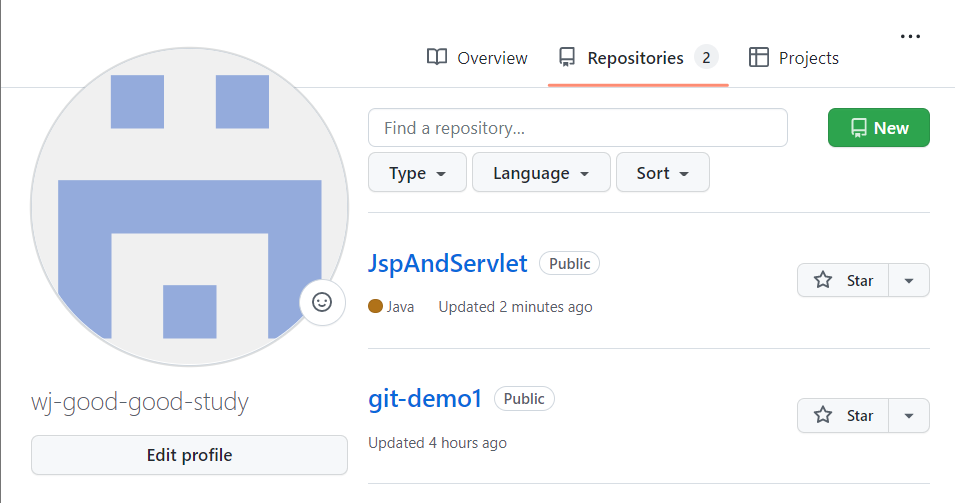Image resolution: width=955 pixels, height=503 pixels.
Task: Open the Sort dropdown
Action: point(662,173)
